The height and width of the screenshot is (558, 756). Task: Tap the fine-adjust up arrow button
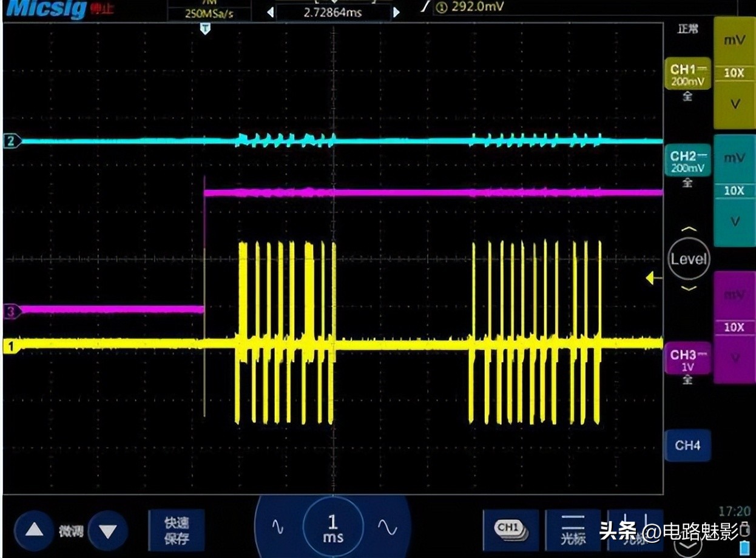coord(35,531)
